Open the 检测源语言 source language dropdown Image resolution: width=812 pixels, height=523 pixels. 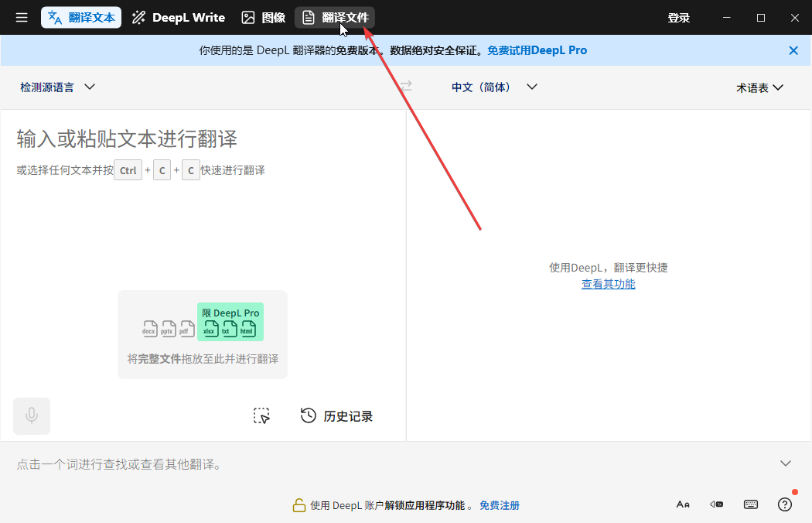(57, 87)
